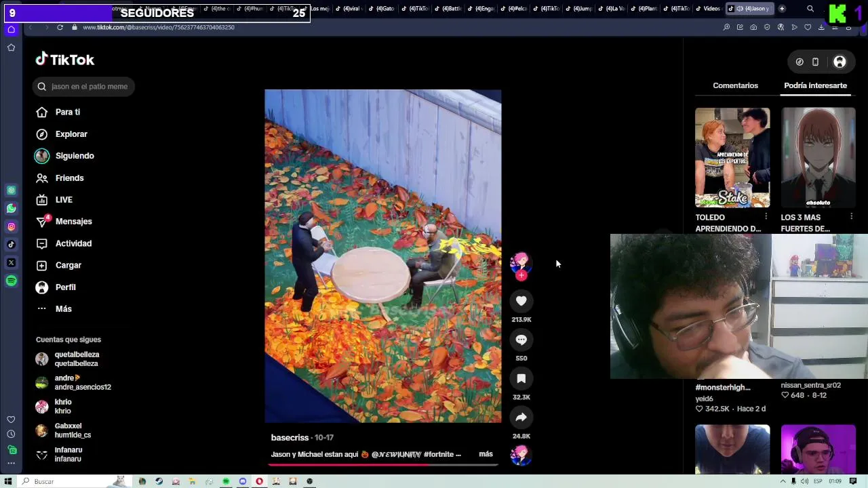Viewport: 868px width, 488px height.
Task: Click the basecriss username under the video
Action: [x=290, y=438]
